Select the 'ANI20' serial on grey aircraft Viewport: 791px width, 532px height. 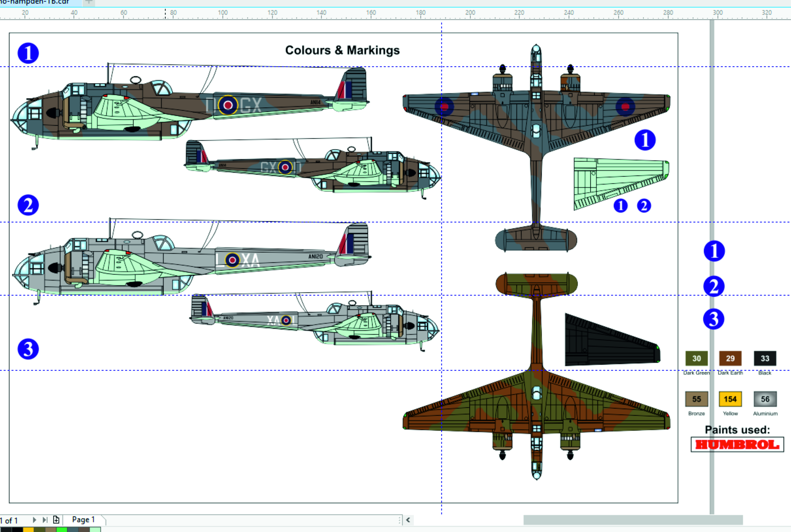click(x=315, y=256)
